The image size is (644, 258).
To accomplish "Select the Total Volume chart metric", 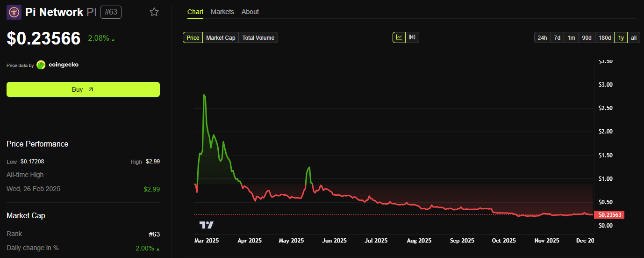I will (x=258, y=37).
